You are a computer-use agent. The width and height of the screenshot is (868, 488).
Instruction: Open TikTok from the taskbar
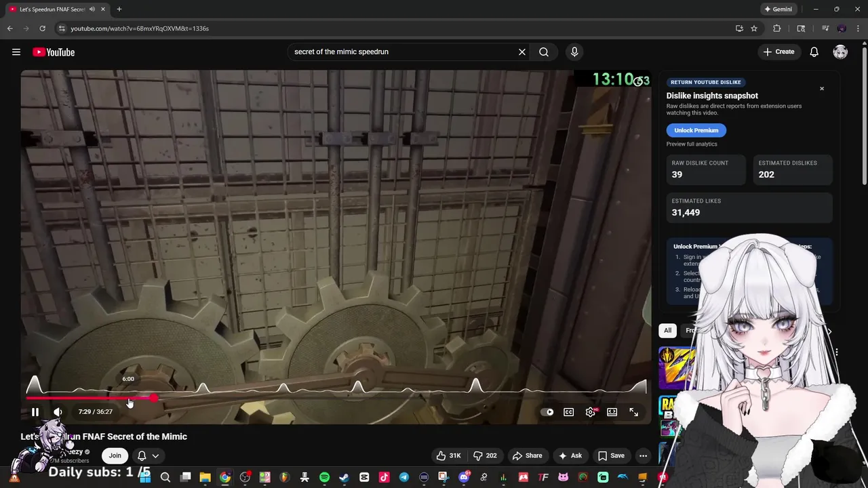coord(384,477)
